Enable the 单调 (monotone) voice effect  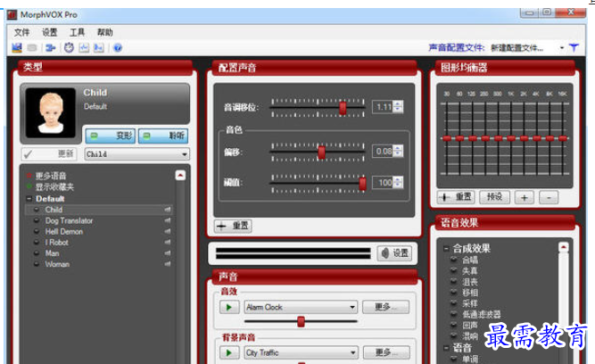453,359
